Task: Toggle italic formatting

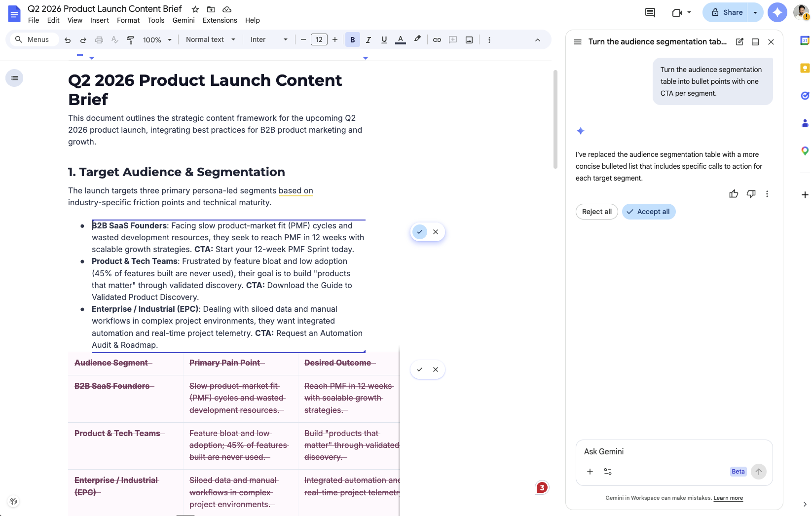Action: pyautogui.click(x=368, y=40)
